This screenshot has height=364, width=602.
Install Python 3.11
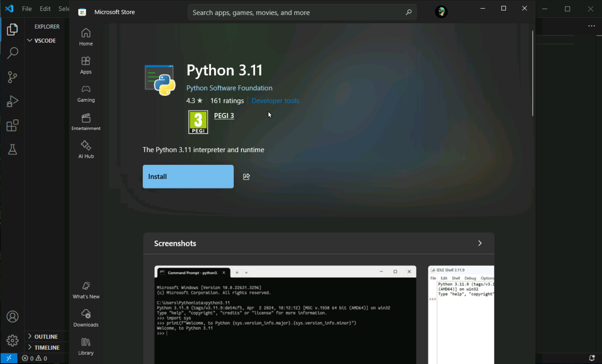(x=188, y=176)
